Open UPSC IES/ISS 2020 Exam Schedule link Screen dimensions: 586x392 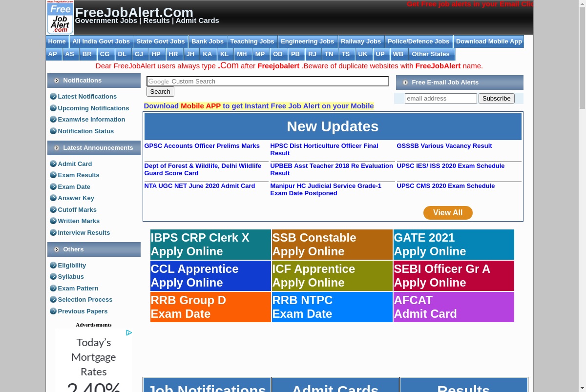point(451,166)
